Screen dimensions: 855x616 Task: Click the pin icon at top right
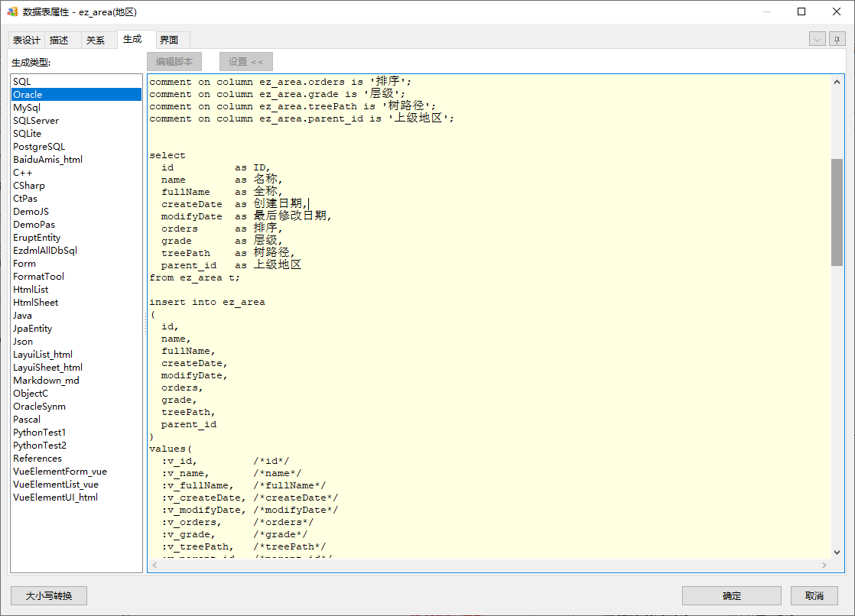pyautogui.click(x=837, y=39)
